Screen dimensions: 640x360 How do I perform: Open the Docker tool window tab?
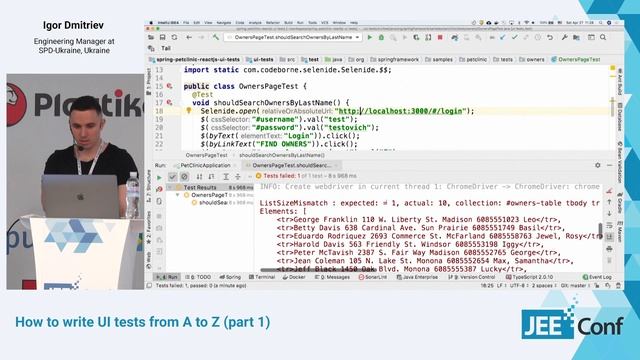[x=294, y=277]
